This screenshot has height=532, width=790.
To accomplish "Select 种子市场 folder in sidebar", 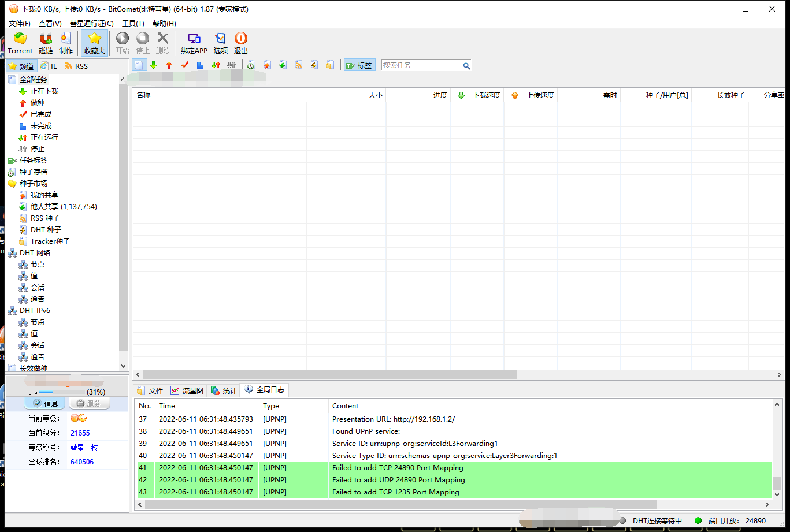I will 33,184.
